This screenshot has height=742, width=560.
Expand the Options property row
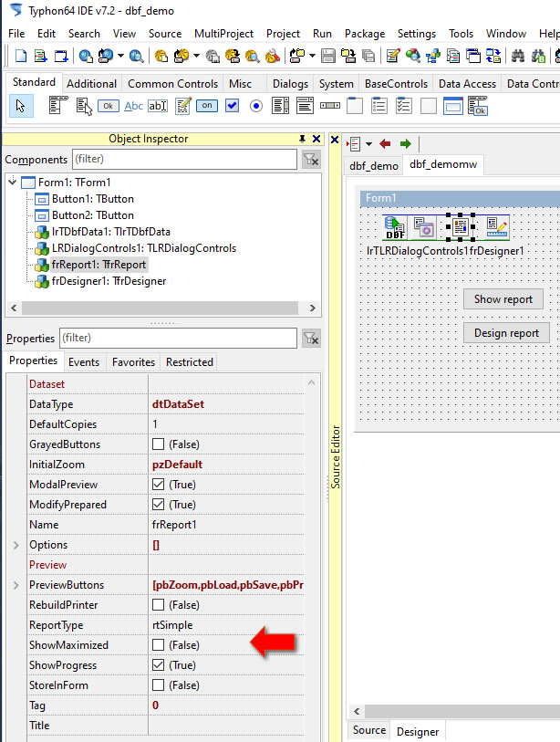pyautogui.click(x=16, y=545)
